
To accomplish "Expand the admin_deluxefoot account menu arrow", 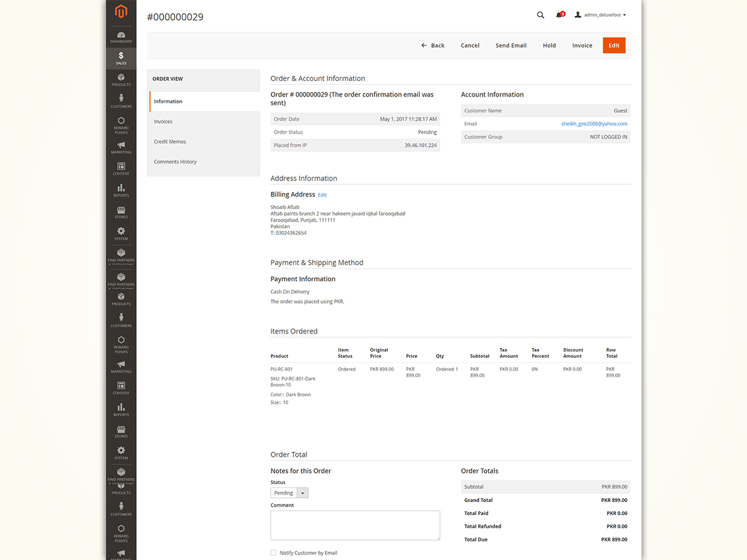I will tap(624, 15).
